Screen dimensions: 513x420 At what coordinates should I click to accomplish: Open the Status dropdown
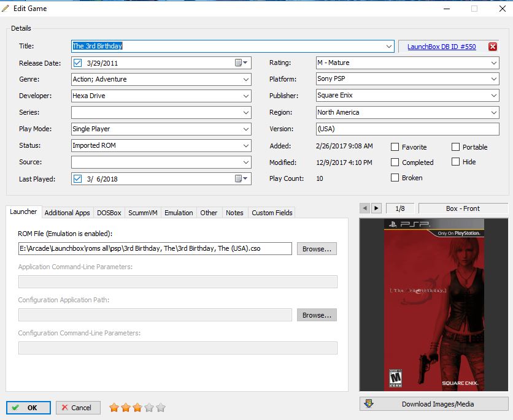click(x=246, y=146)
